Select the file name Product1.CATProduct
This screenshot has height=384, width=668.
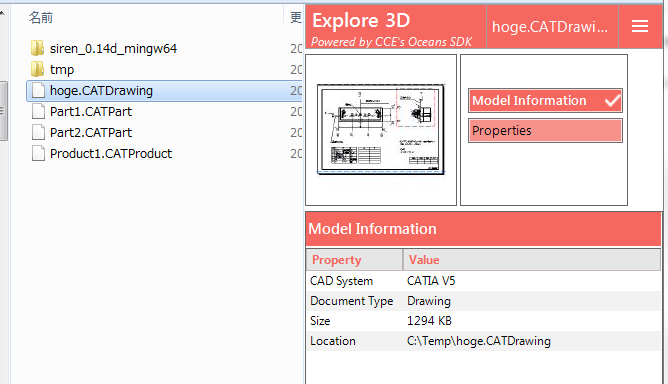(111, 153)
